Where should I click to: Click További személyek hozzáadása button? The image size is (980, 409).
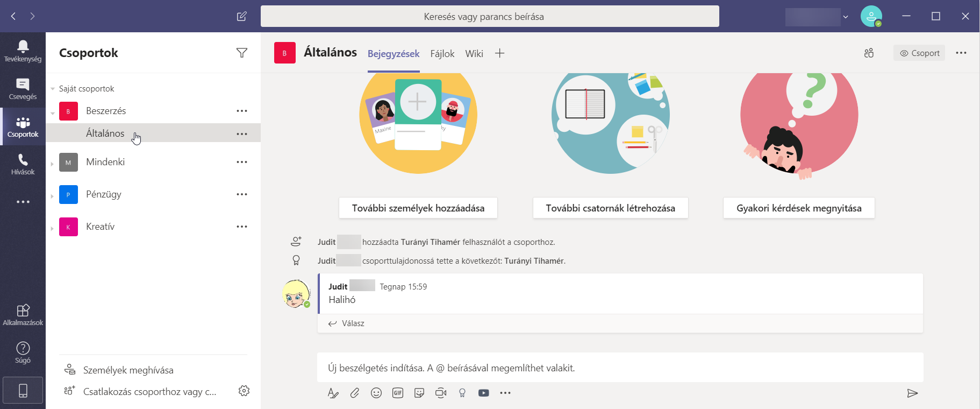pyautogui.click(x=418, y=208)
